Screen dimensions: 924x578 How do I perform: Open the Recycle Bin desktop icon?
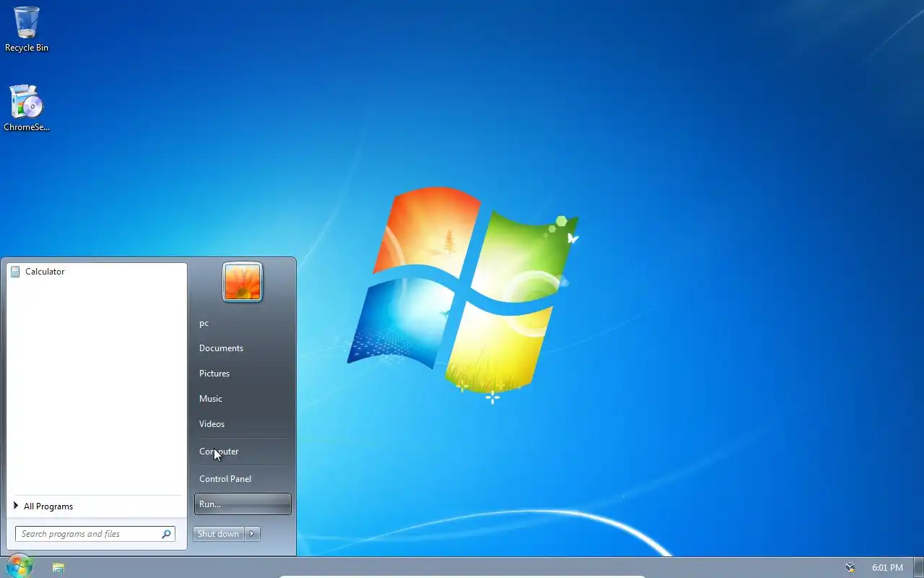coord(27,29)
